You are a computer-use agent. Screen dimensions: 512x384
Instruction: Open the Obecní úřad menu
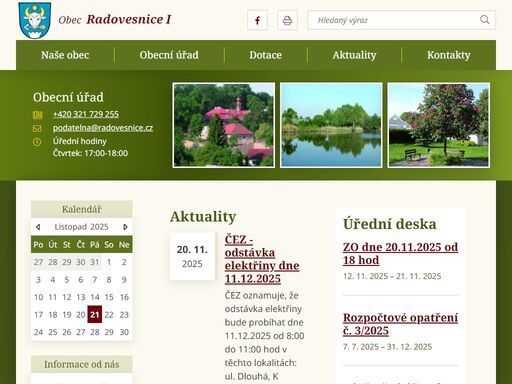click(x=169, y=55)
